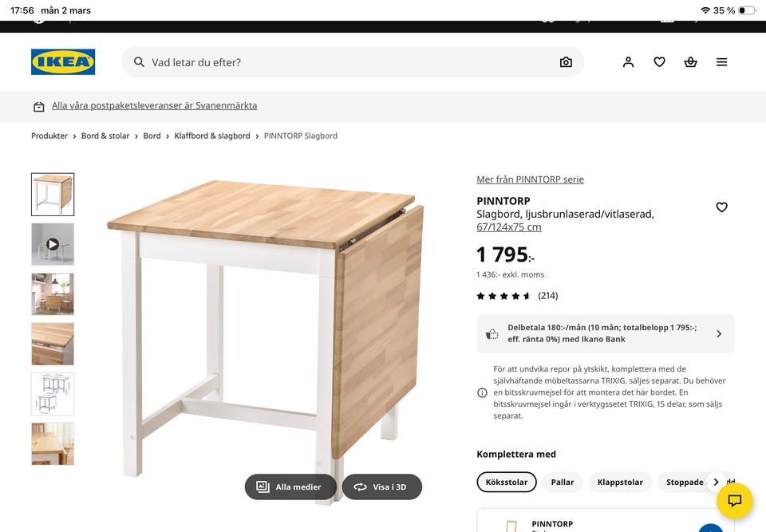Open the account profile icon
This screenshot has width=766, height=532.
[x=628, y=61]
